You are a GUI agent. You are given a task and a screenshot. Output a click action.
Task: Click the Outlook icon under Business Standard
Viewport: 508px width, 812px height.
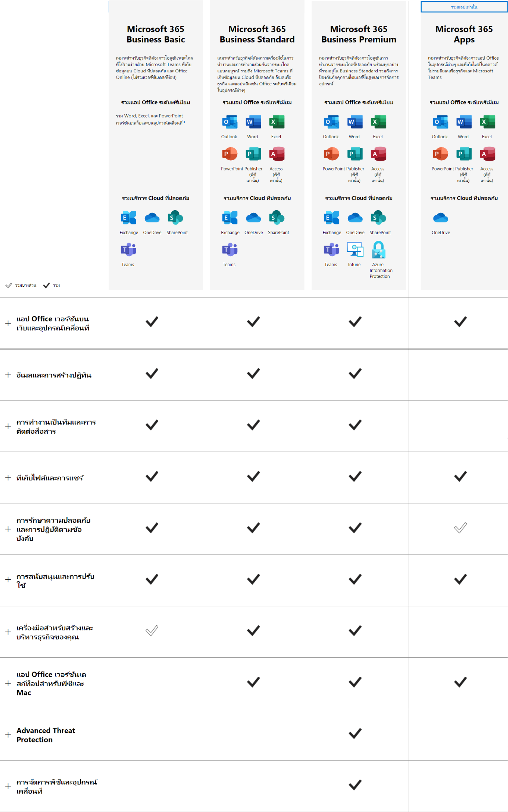click(x=230, y=122)
